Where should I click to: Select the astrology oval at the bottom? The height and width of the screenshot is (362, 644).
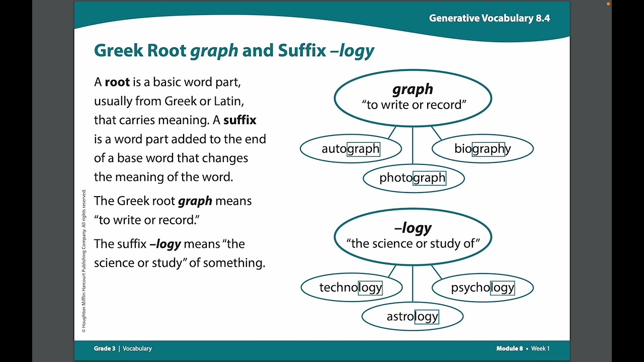(413, 317)
